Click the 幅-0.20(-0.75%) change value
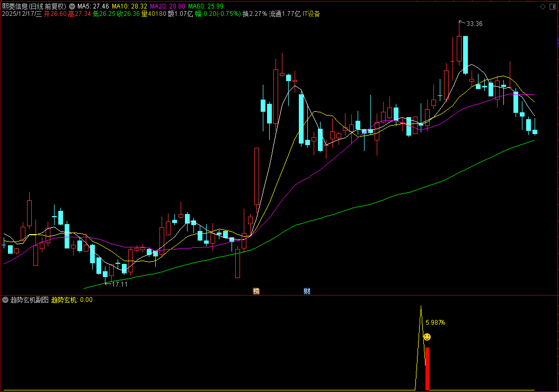The image size is (559, 392). point(218,14)
